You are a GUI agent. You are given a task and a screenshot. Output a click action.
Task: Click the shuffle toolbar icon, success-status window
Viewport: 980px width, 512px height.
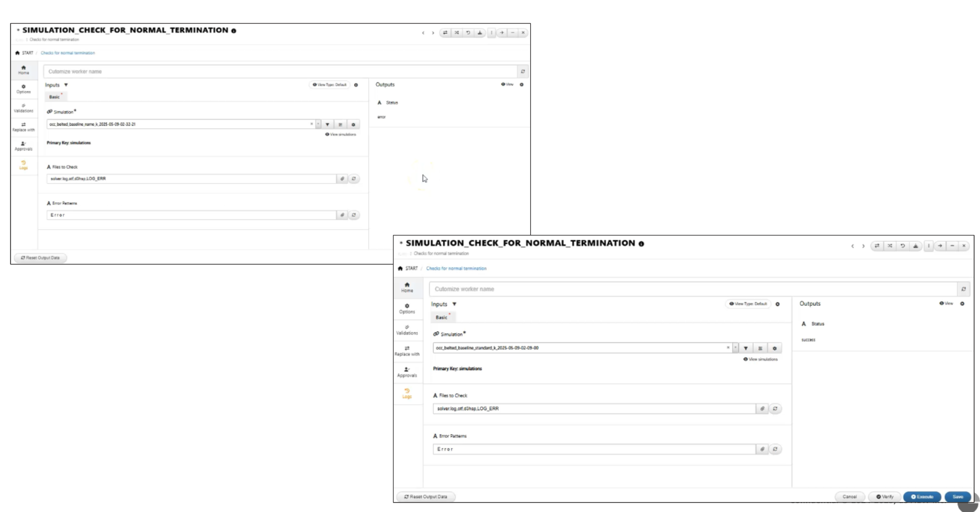tap(890, 245)
